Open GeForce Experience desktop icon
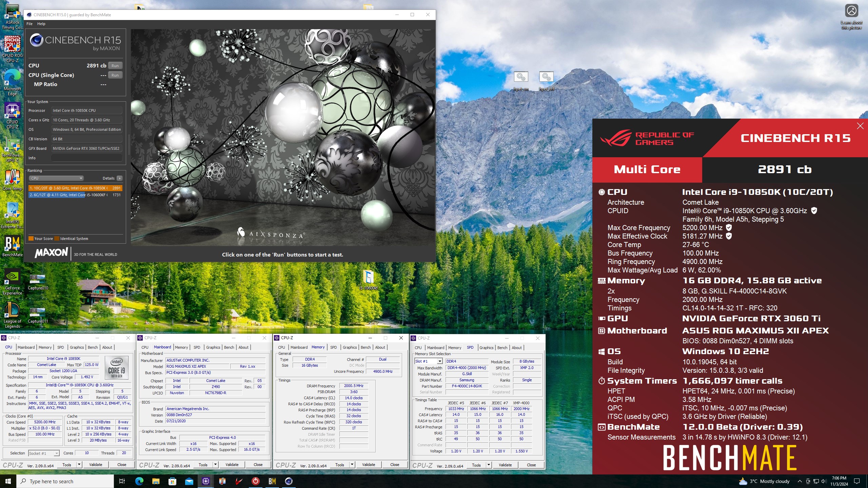Viewport: 868px width, 488px height. pos(13,282)
